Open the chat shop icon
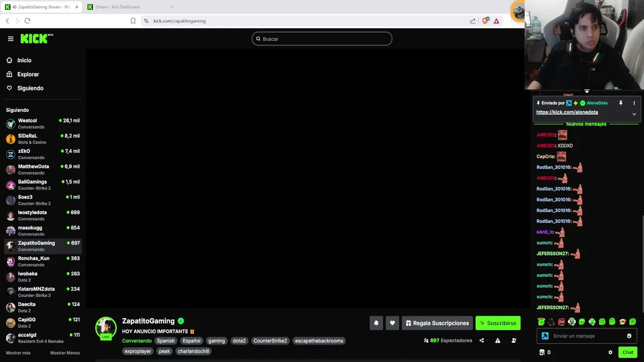 click(542, 352)
